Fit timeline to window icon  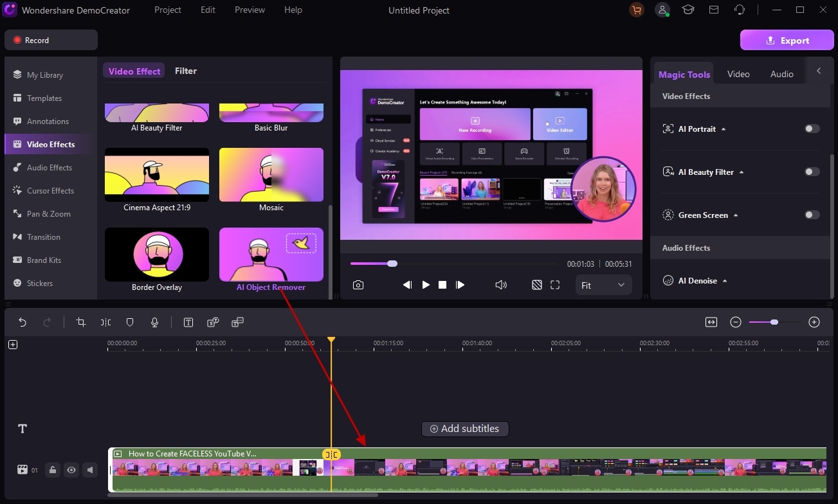[x=711, y=322]
